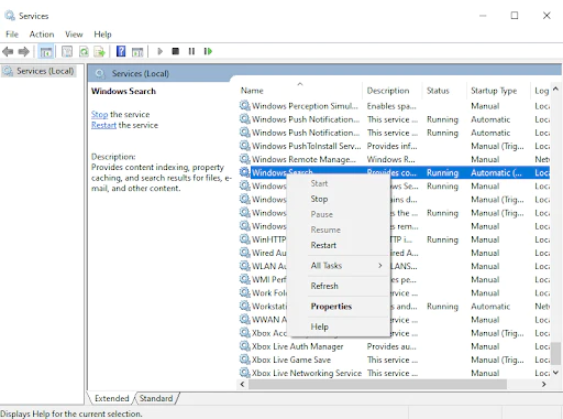Open the Action menu

click(42, 34)
